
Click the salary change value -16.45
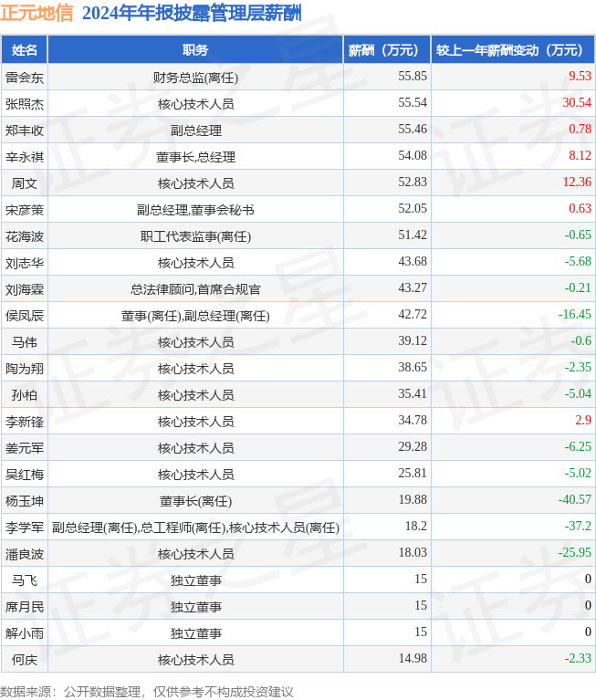point(575,314)
